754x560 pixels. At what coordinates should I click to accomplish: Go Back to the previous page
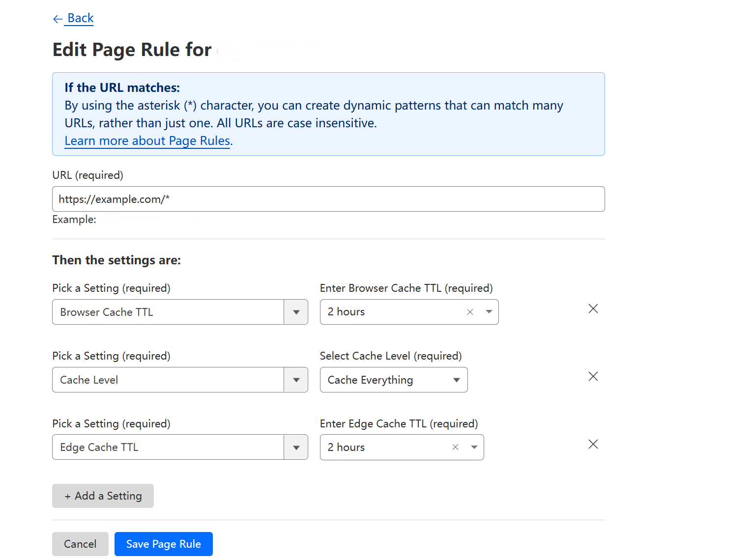[73, 18]
